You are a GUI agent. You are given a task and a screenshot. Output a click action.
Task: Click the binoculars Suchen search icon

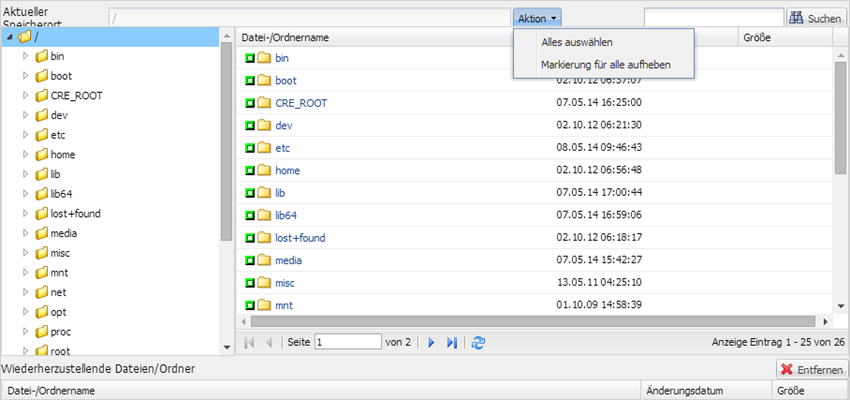[x=796, y=18]
